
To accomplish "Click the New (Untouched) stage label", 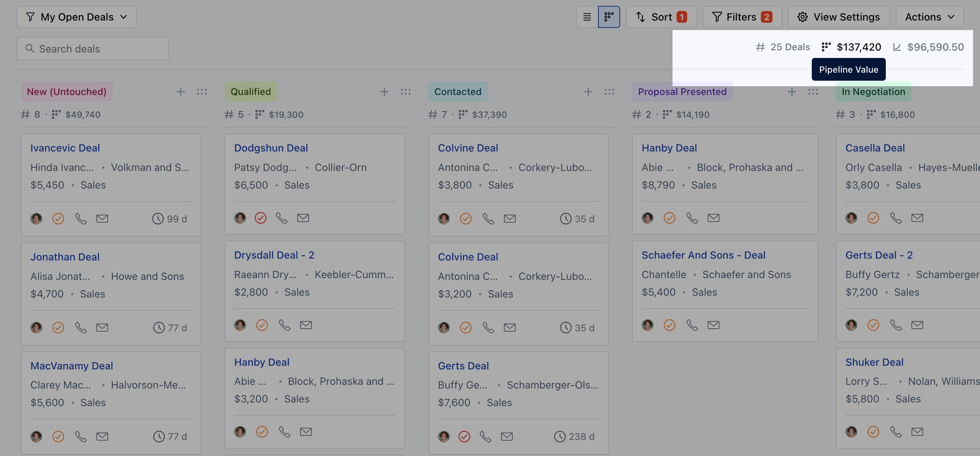I will (67, 92).
